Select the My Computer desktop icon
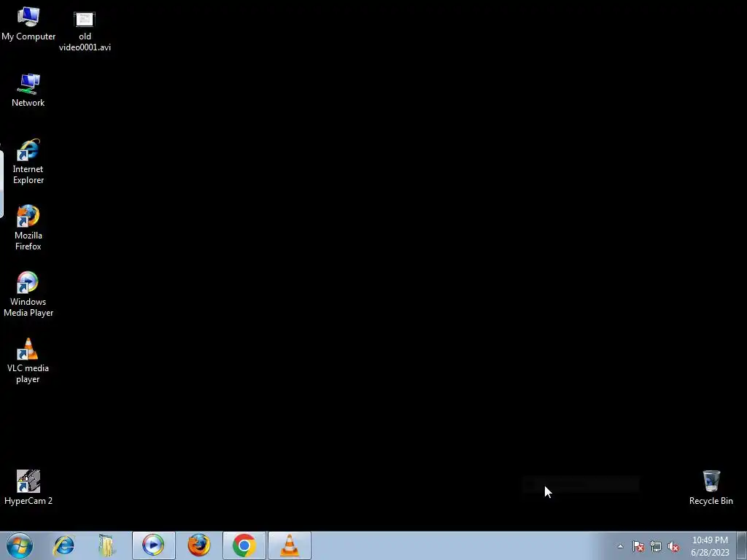747x560 pixels. (x=28, y=24)
